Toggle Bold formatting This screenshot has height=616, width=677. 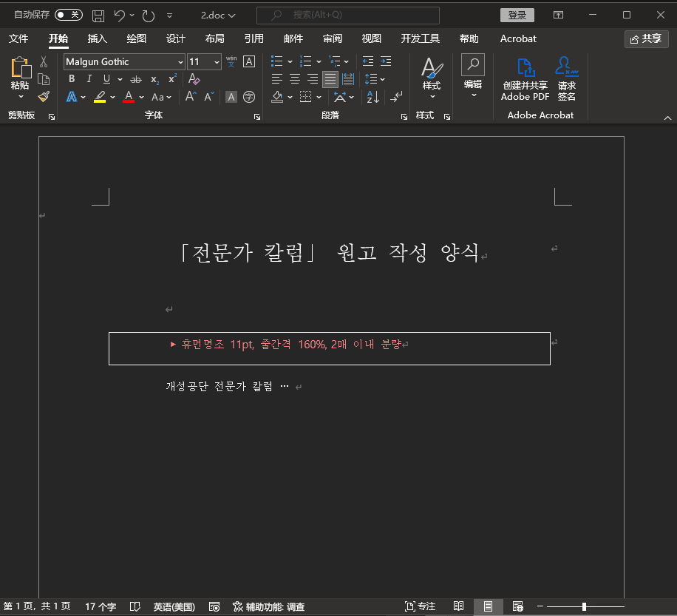coord(72,79)
